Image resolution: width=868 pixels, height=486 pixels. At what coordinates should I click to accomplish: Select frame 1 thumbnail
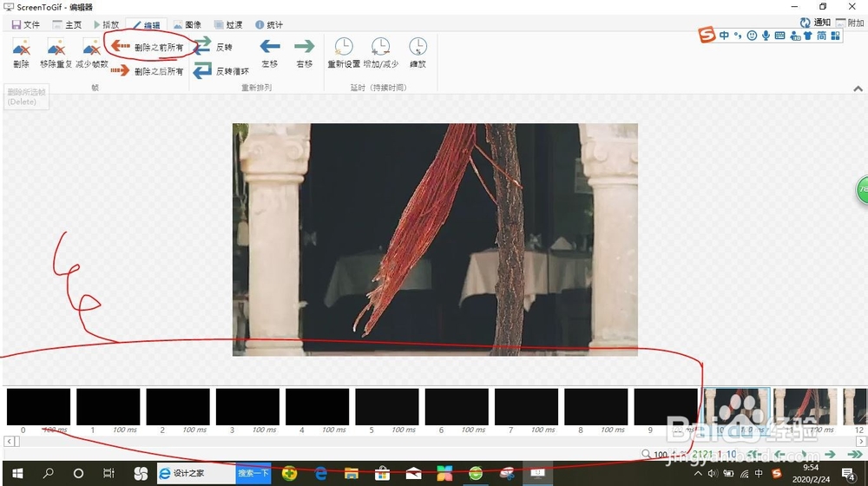(108, 407)
